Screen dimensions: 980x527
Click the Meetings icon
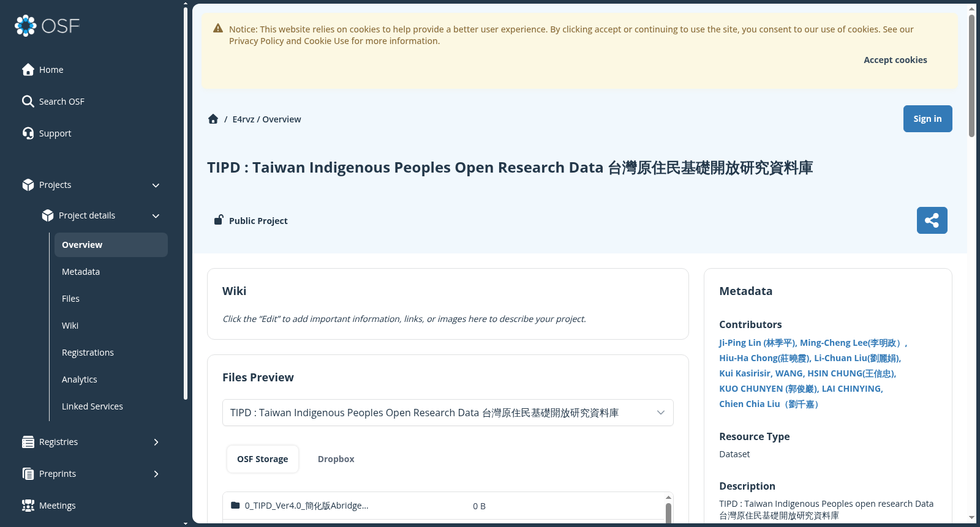click(x=28, y=506)
